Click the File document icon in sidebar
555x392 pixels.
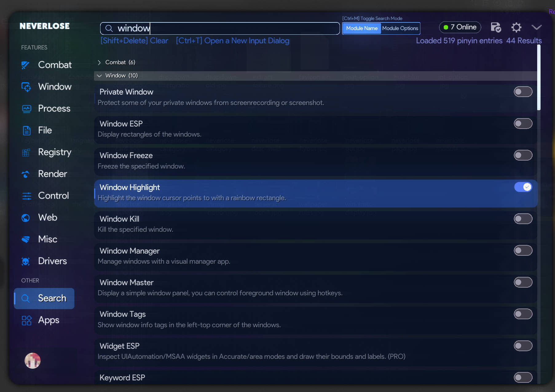[x=27, y=130]
